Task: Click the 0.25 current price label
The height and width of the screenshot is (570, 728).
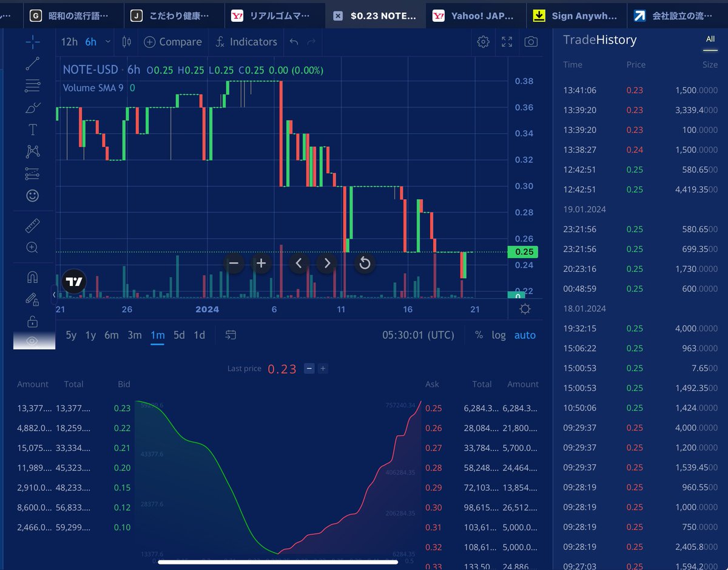Action: point(522,252)
